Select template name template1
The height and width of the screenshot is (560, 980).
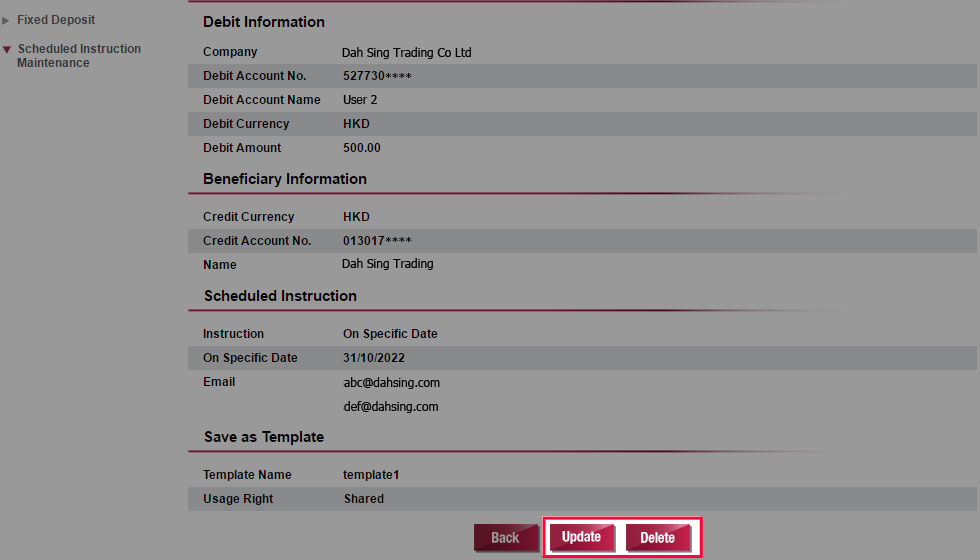coord(371,475)
